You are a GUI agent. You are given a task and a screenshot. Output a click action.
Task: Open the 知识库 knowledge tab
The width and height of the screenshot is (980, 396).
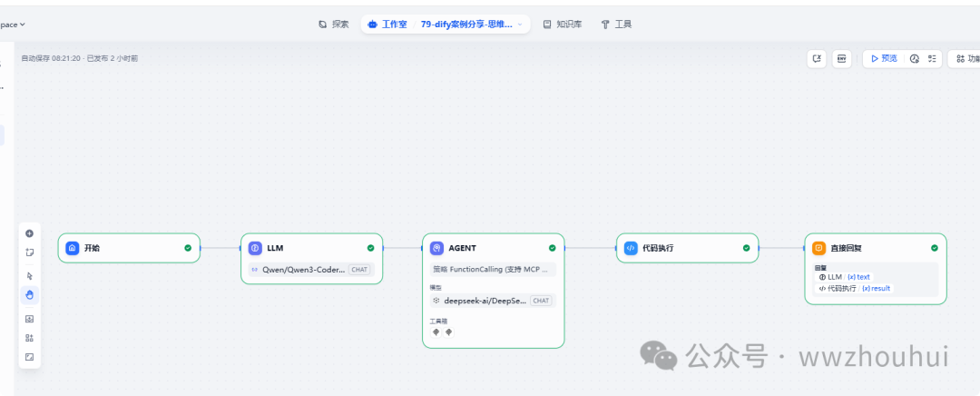[563, 25]
